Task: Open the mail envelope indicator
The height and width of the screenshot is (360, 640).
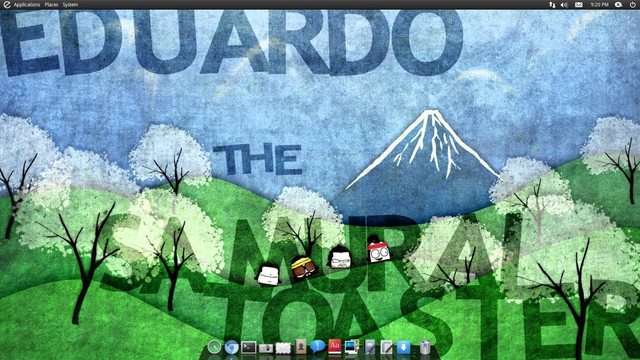Action: (x=579, y=5)
